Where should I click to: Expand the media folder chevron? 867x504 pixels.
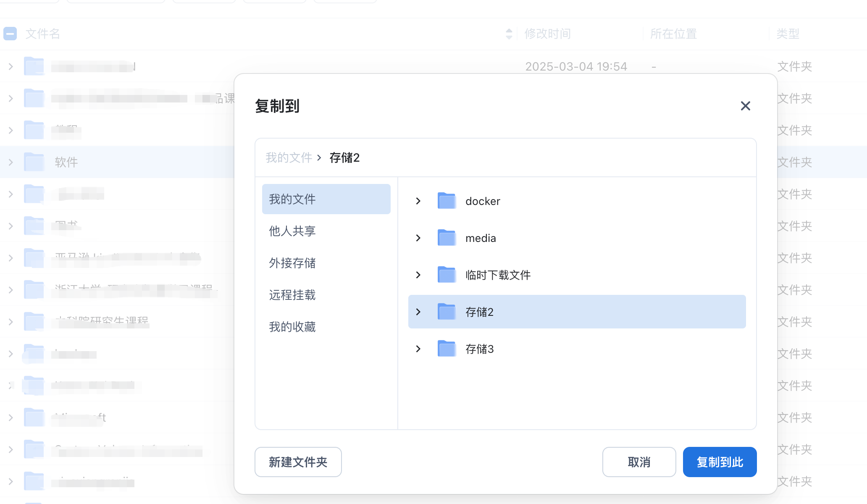[x=418, y=238]
